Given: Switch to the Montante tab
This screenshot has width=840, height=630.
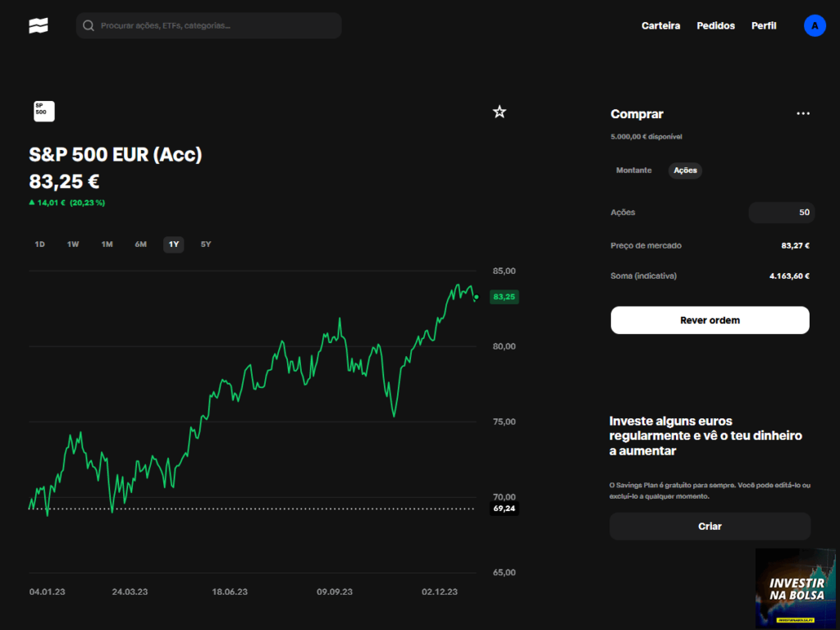Looking at the screenshot, I should pos(634,171).
